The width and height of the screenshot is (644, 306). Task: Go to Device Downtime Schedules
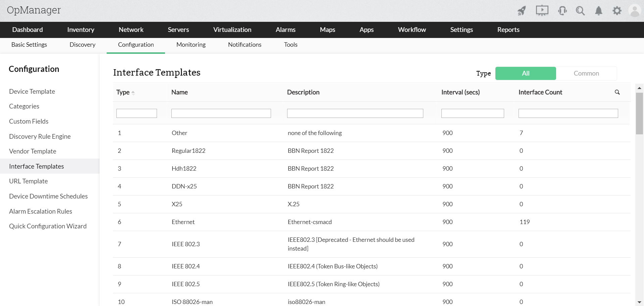[48, 196]
